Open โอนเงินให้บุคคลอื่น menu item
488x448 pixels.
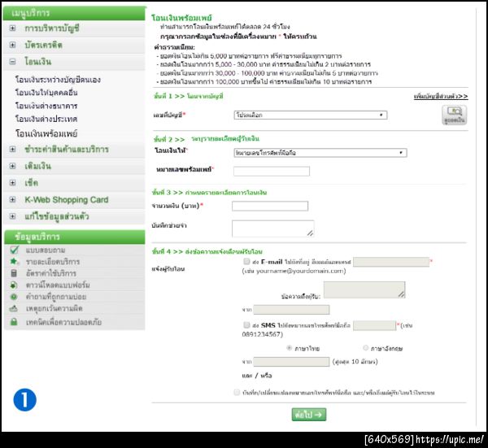pyautogui.click(x=46, y=93)
